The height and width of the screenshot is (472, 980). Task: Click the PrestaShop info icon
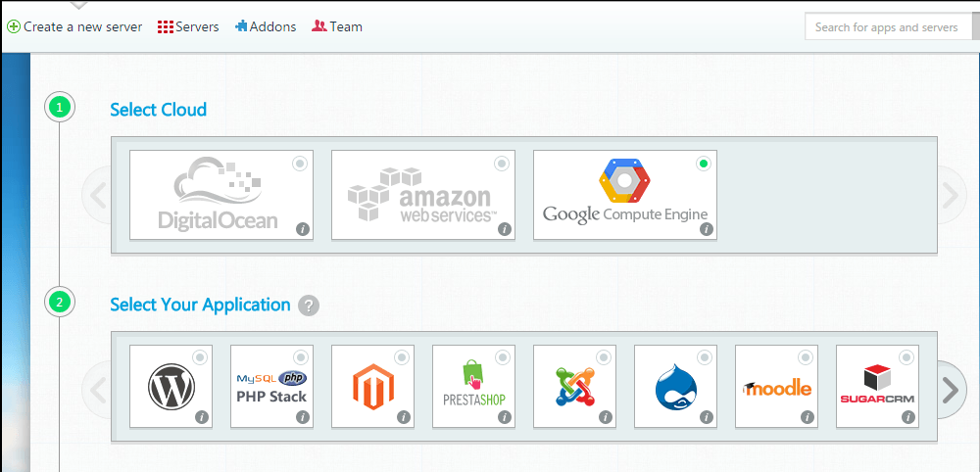click(x=505, y=417)
